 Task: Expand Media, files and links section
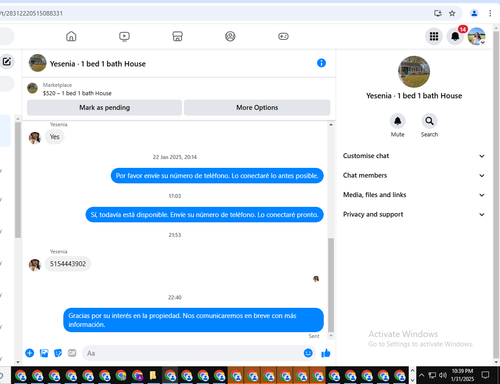coord(413,195)
